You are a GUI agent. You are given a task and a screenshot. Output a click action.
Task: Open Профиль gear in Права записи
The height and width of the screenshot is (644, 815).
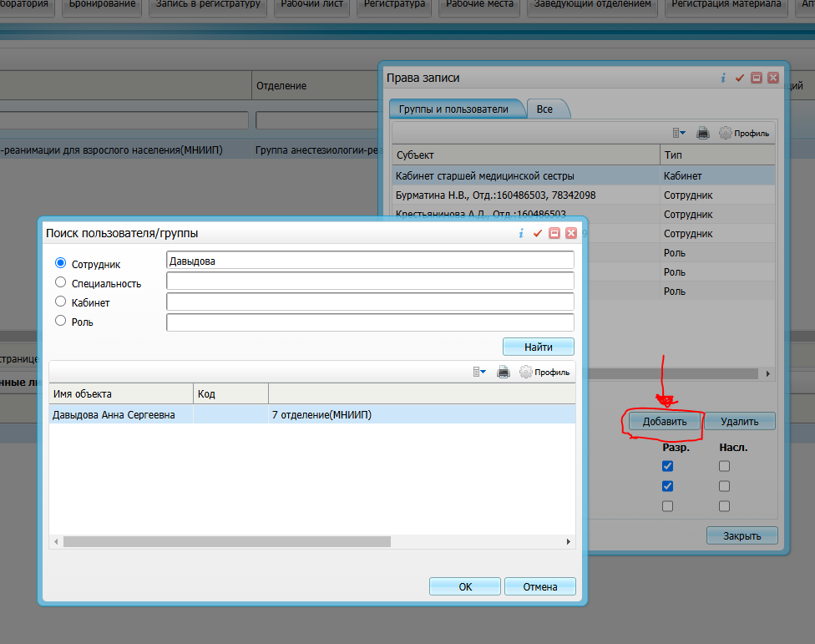[x=744, y=133]
